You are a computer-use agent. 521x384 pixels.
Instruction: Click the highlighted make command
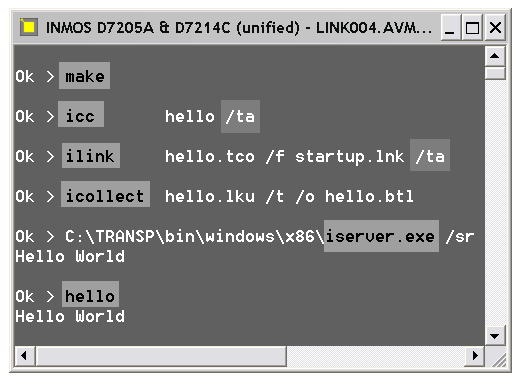click(x=84, y=76)
